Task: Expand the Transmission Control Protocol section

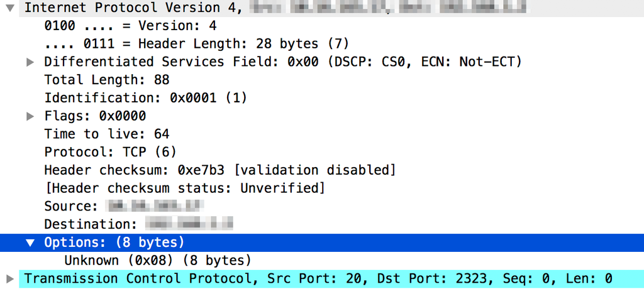Action: coord(10,279)
